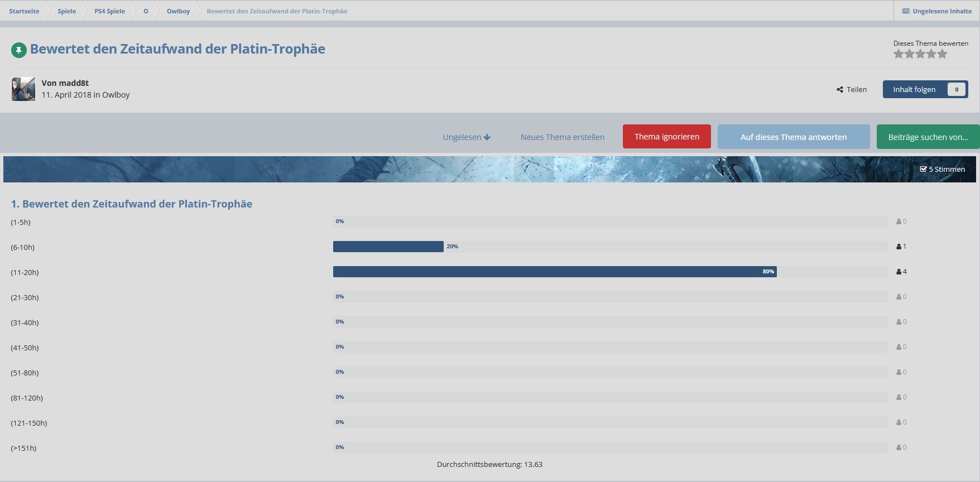Click Auf dieses Thema antworten button
This screenshot has width=980, height=482.
[793, 137]
